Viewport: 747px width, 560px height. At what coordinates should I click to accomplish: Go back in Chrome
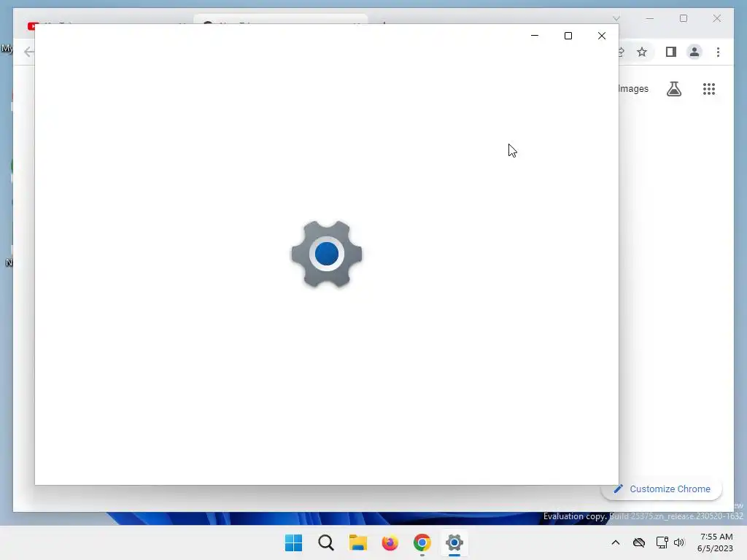(28, 52)
